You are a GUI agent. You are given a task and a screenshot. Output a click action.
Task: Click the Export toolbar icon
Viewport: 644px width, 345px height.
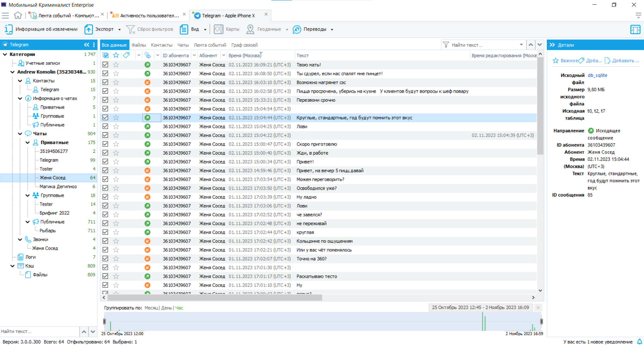click(88, 29)
